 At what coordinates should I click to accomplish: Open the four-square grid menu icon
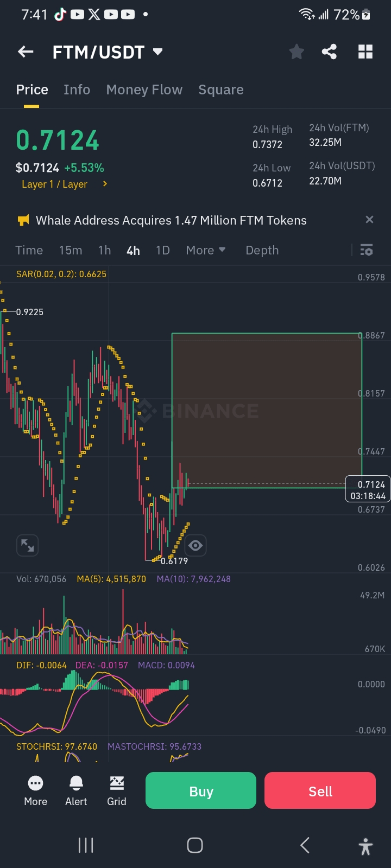click(x=365, y=52)
